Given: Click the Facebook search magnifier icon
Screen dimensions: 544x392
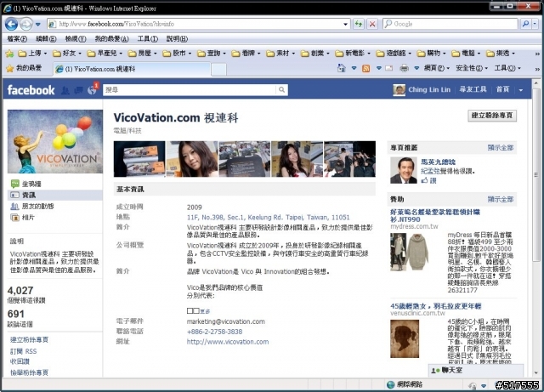Looking at the screenshot, I should pyautogui.click(x=281, y=90).
